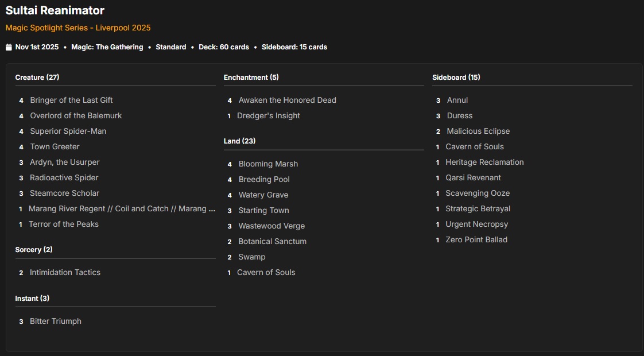
Task: Click the Intimidation Tactics sorcery
Action: click(x=65, y=272)
